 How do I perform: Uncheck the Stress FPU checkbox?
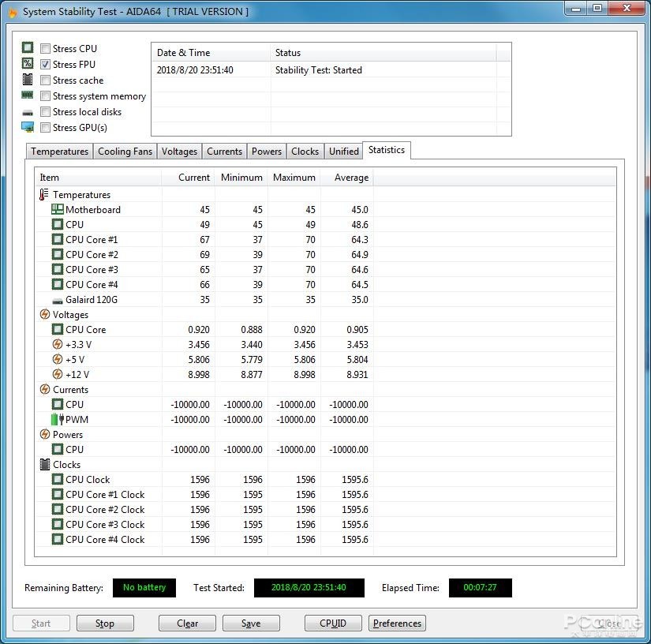45,64
